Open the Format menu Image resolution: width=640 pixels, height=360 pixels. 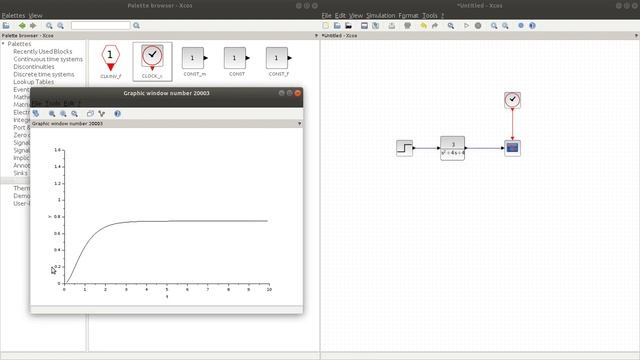[408, 16]
